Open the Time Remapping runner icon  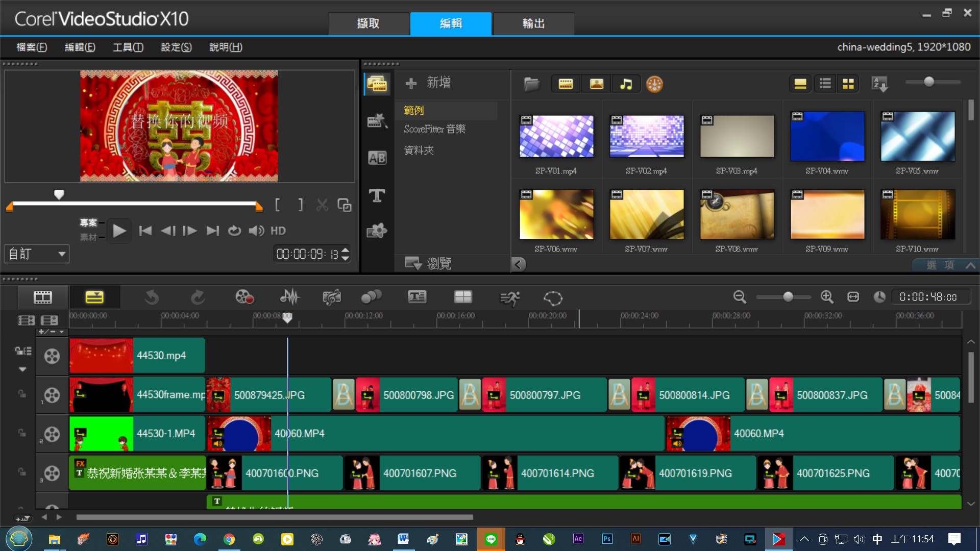[x=509, y=298]
